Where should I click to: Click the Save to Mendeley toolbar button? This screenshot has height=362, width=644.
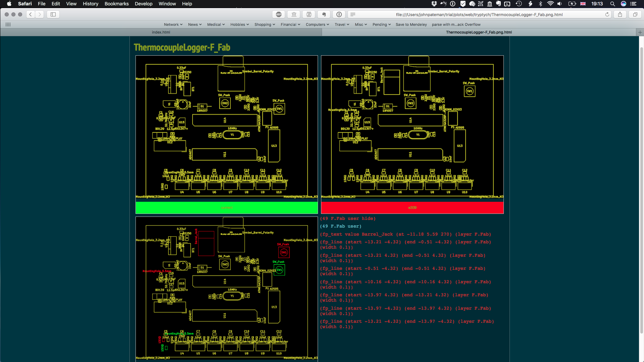pos(411,24)
